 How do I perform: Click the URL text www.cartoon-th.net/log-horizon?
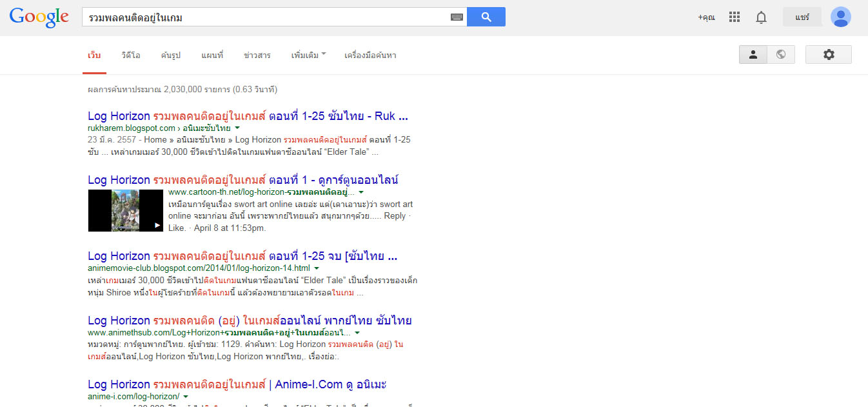coord(261,192)
